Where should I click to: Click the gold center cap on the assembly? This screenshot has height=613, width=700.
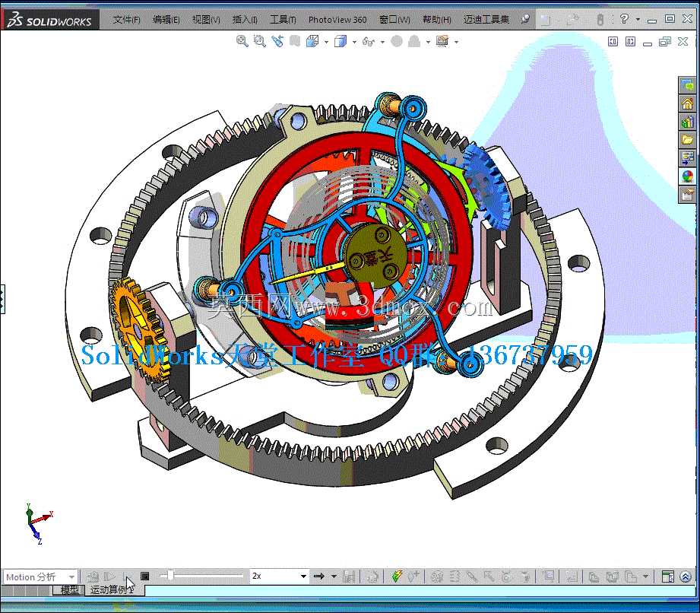[375, 255]
